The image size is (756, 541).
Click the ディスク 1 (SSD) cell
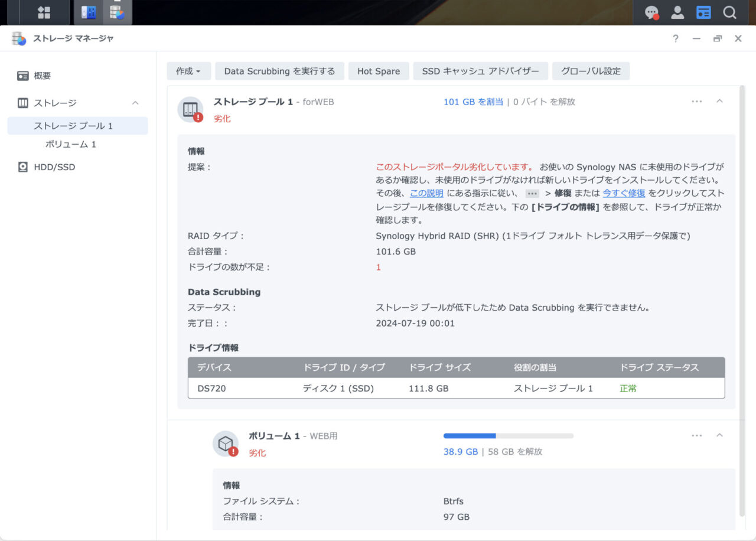coord(338,389)
